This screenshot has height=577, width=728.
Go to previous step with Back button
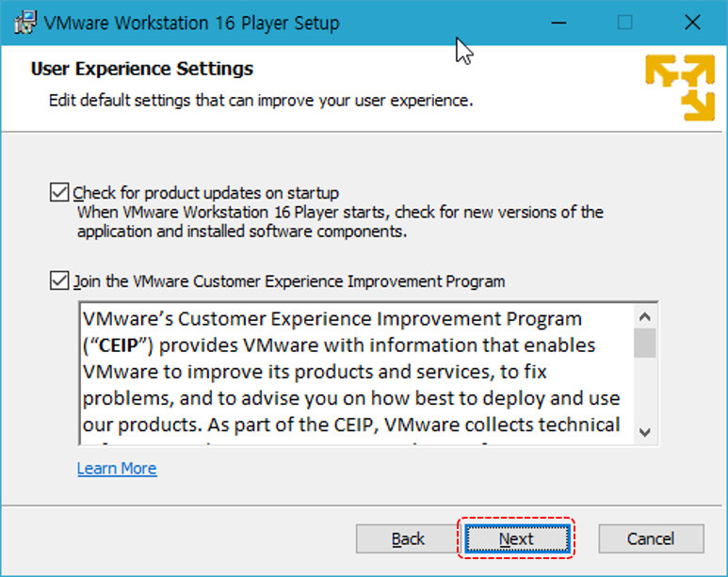tap(407, 539)
